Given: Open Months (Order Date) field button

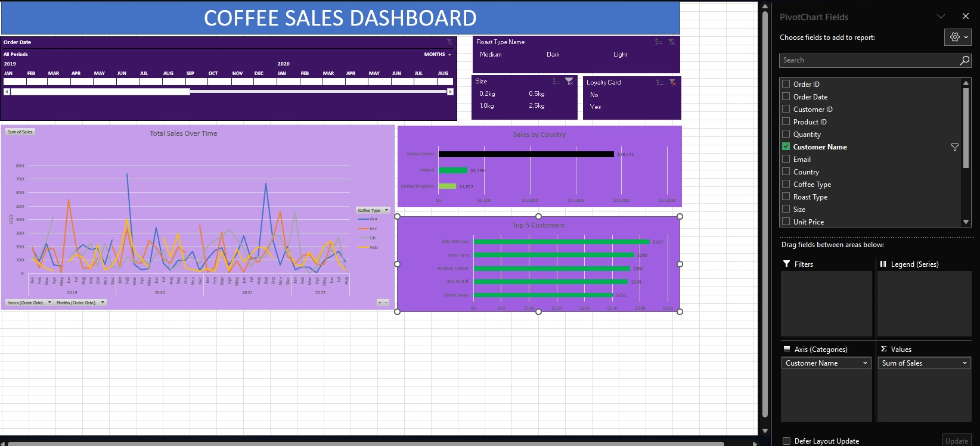Looking at the screenshot, I should click(x=80, y=302).
